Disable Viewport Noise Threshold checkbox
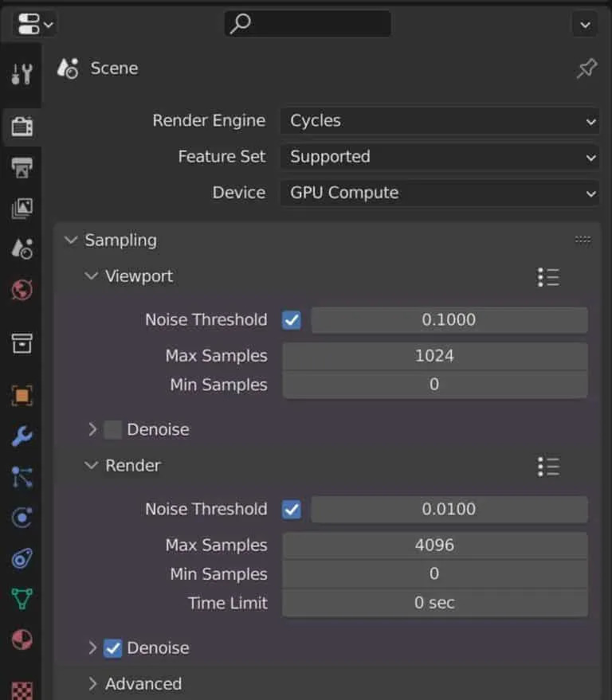Image resolution: width=612 pixels, height=700 pixels. coord(292,320)
